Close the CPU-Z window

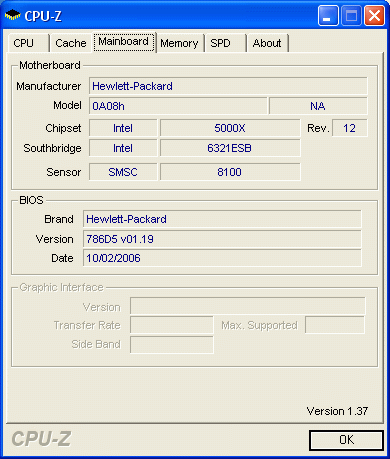click(x=374, y=15)
